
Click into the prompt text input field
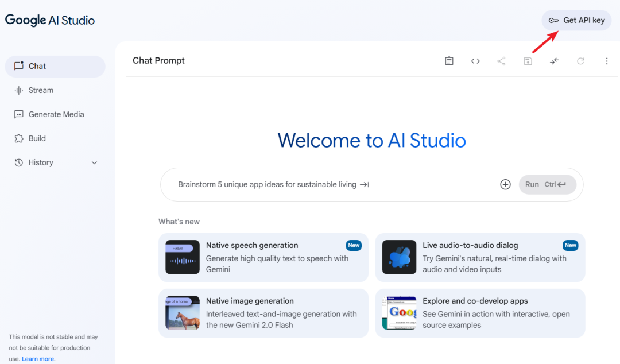point(333,184)
